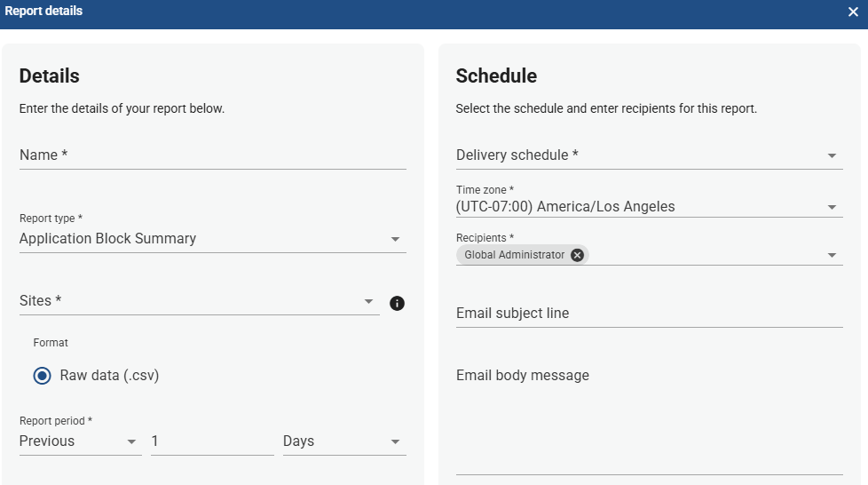The image size is (868, 485).
Task: Click the Application Block Summary value
Action: point(108,238)
